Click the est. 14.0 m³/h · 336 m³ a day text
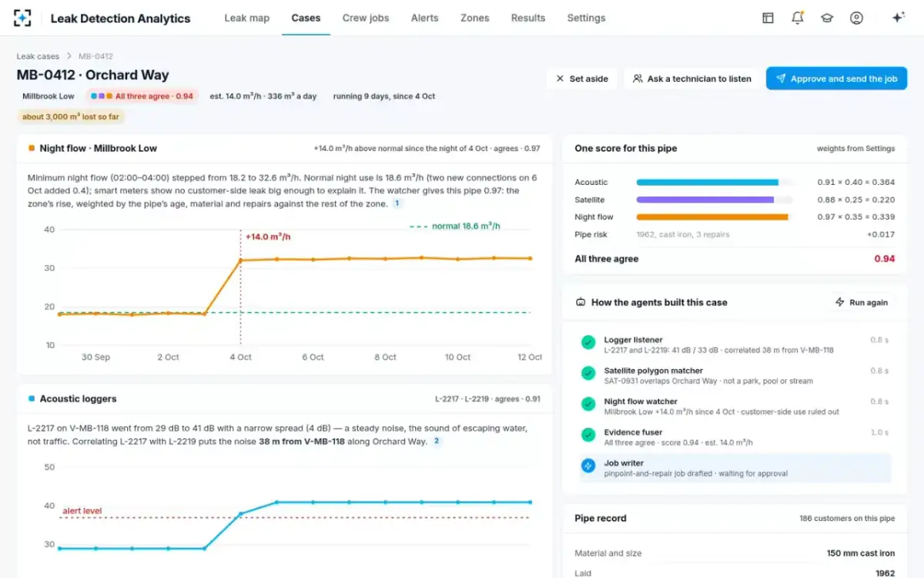 (x=263, y=96)
